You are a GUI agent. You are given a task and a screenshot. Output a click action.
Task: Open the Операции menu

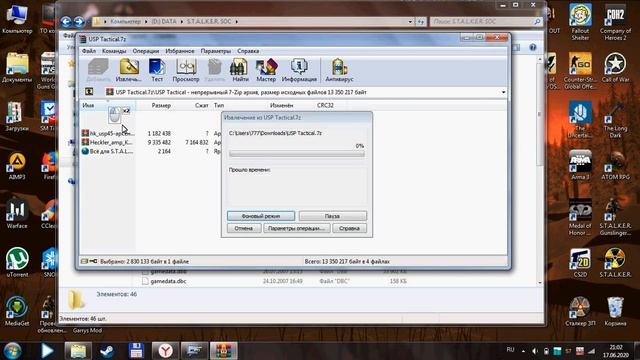click(x=146, y=51)
